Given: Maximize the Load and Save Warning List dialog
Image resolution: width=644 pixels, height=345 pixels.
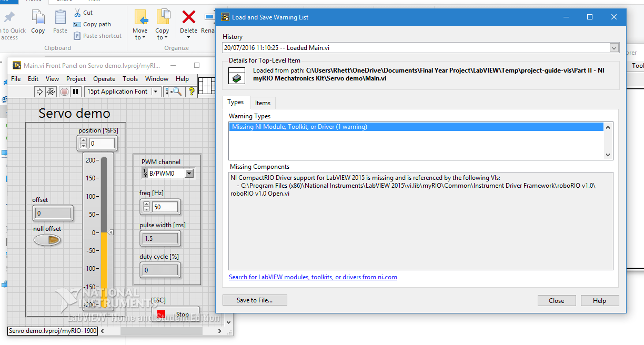Looking at the screenshot, I should pyautogui.click(x=590, y=17).
